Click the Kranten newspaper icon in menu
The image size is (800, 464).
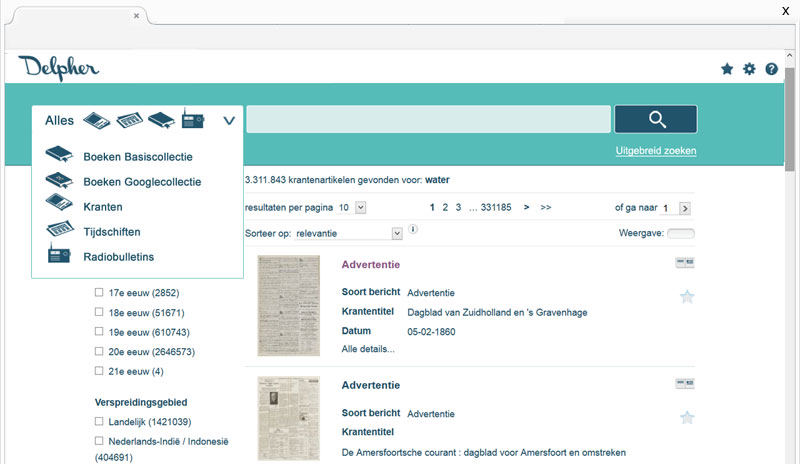[x=59, y=202]
